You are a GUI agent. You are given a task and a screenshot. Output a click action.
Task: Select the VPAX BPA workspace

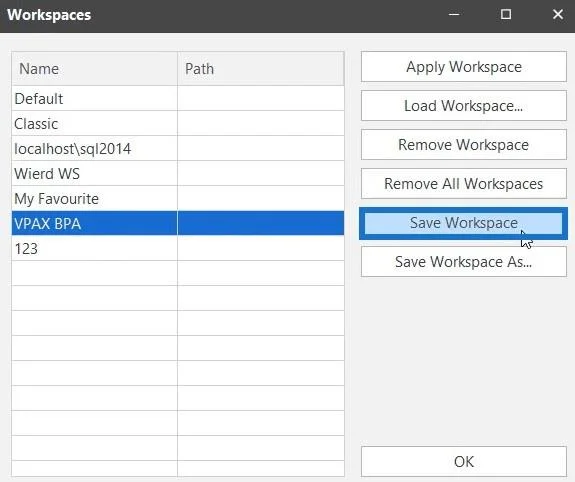178,223
